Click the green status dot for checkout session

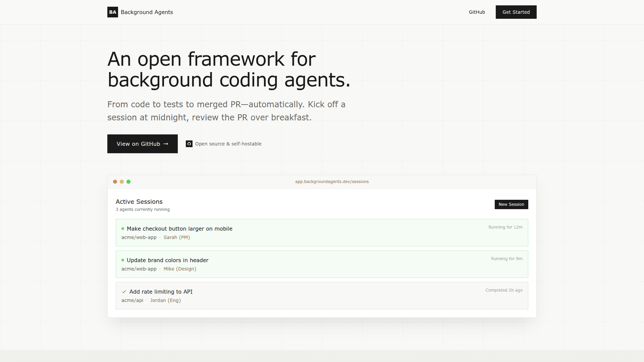[123, 229]
